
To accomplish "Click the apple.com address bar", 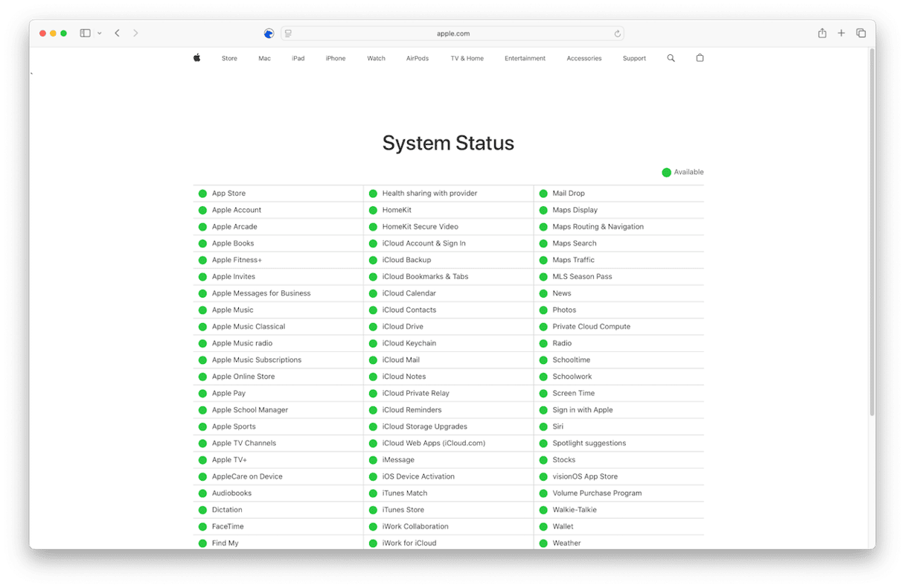I will [x=452, y=33].
